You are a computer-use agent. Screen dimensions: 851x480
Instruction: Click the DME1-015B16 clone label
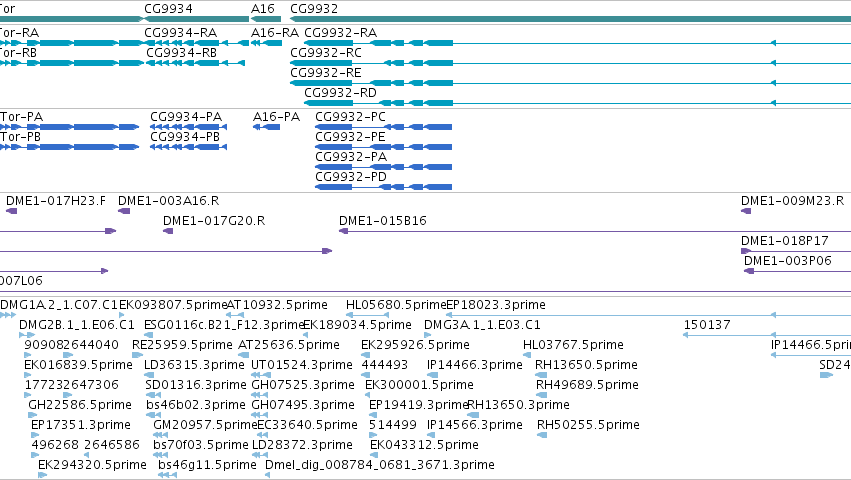click(383, 221)
